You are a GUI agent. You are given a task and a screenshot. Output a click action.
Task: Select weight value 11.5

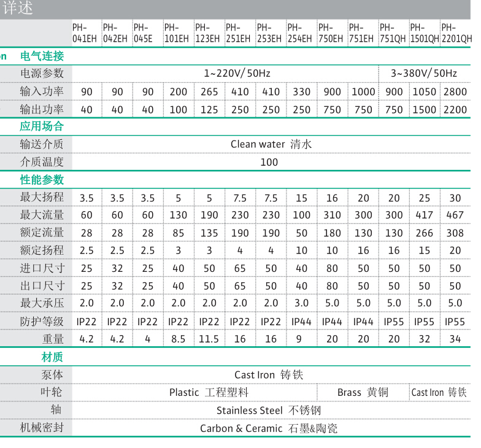pos(209,339)
